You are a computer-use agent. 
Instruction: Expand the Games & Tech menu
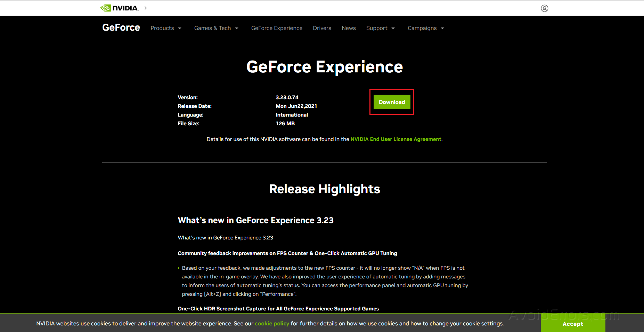pos(216,28)
